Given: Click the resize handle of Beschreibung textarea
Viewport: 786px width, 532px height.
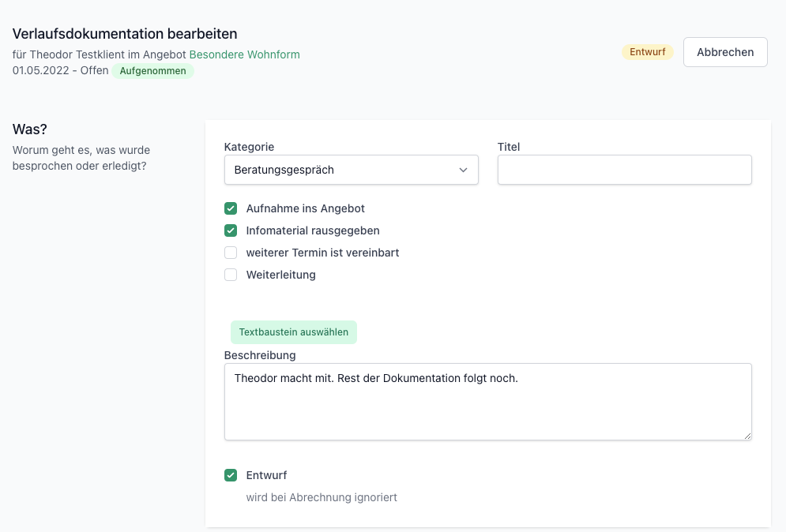Looking at the screenshot, I should click(747, 436).
